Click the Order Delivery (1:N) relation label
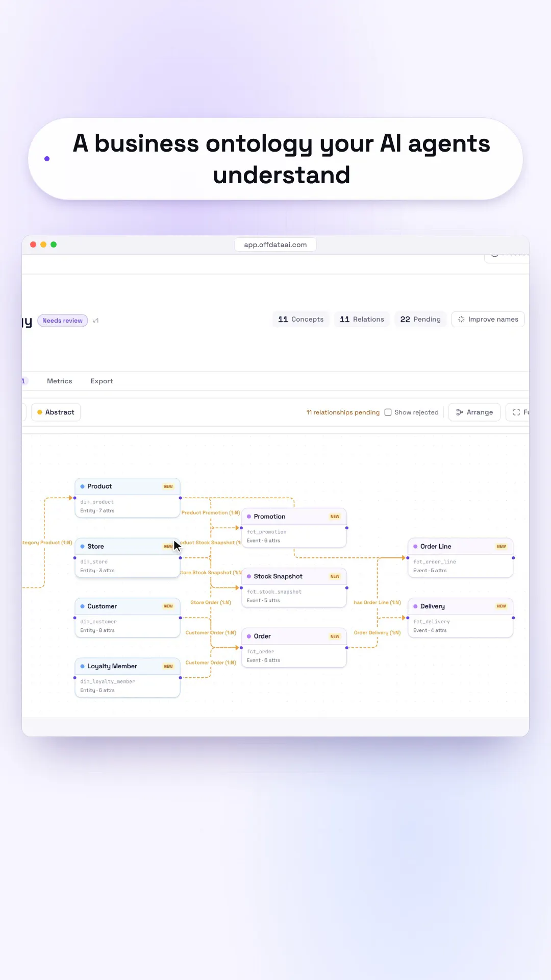Image resolution: width=551 pixels, height=980 pixels. point(377,632)
